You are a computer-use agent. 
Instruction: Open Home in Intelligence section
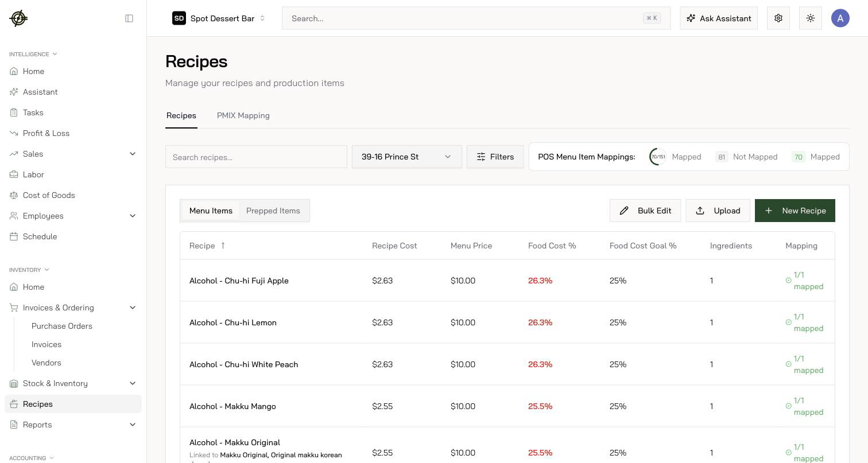(x=73, y=71)
